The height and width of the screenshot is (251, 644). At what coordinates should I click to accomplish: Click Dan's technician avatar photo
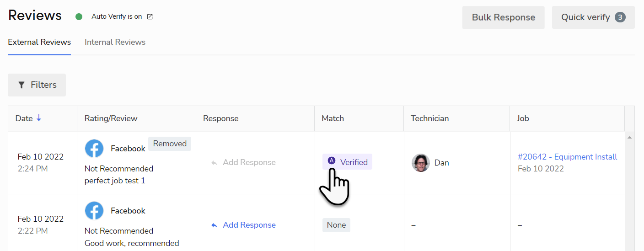pos(420,163)
